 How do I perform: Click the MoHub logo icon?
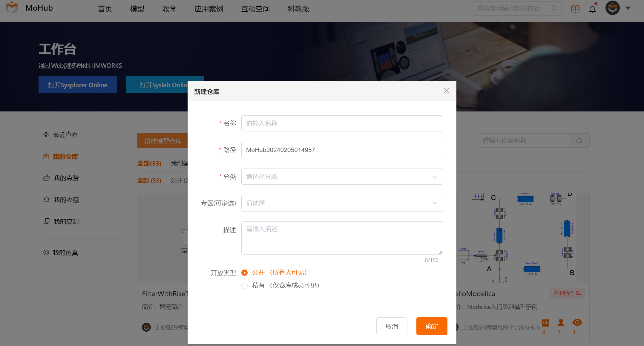tap(12, 8)
